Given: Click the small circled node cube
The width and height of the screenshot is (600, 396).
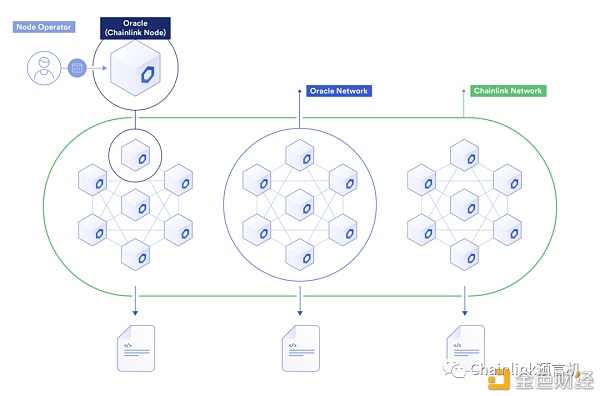Looking at the screenshot, I should [135, 155].
